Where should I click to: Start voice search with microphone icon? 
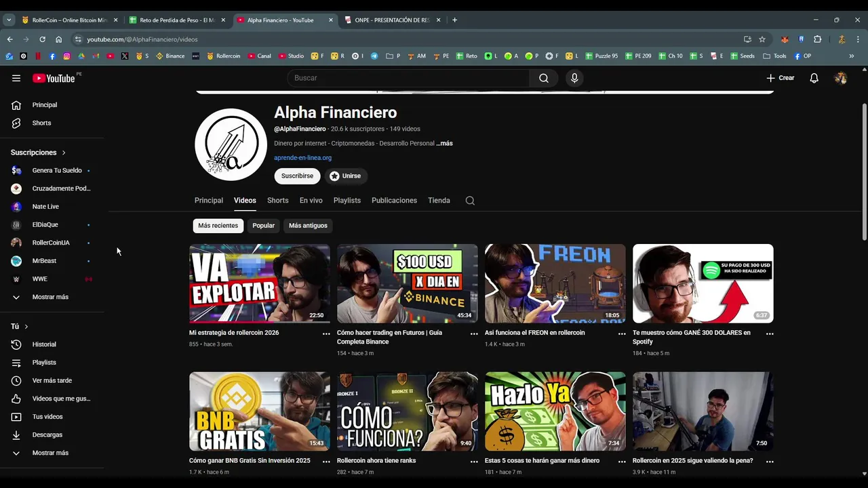574,78
